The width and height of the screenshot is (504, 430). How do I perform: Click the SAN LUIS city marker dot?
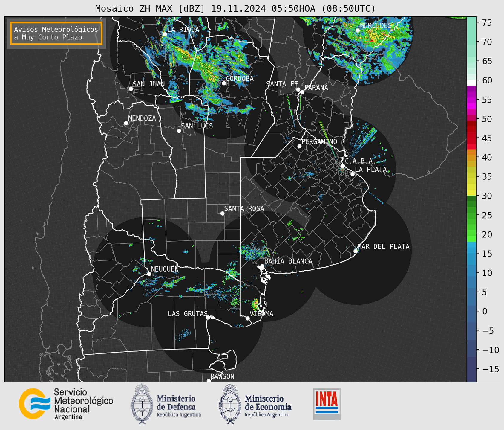[x=179, y=131]
